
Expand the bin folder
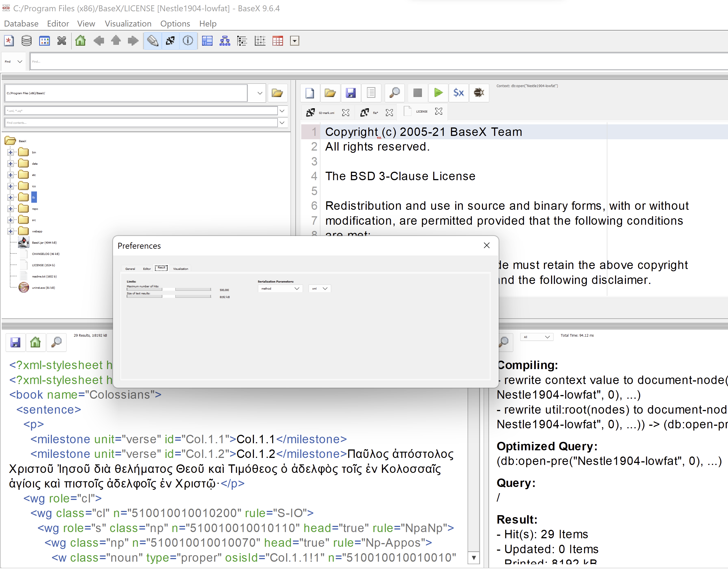(x=11, y=153)
